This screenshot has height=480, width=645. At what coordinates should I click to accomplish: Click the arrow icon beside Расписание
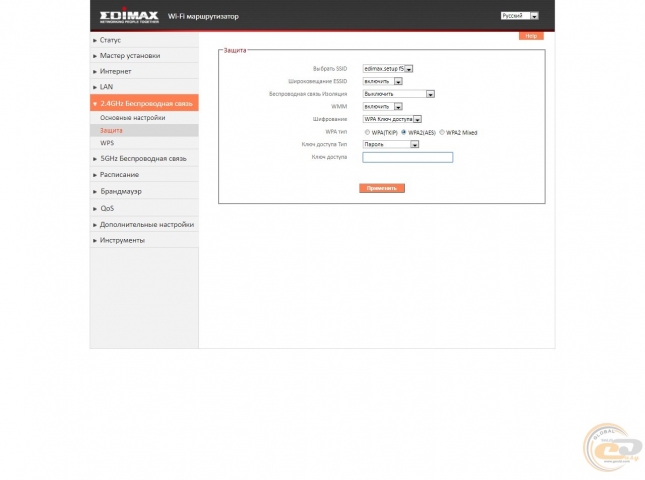[x=95, y=175]
